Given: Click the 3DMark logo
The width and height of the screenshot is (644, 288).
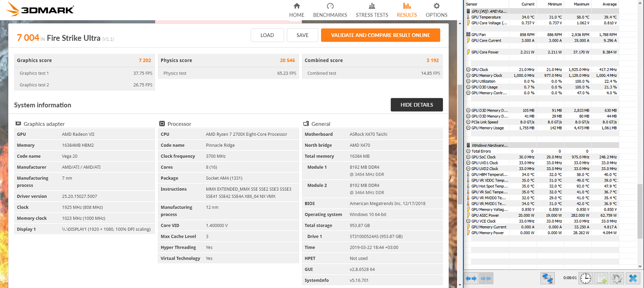Looking at the screenshot, I should (x=41, y=9).
